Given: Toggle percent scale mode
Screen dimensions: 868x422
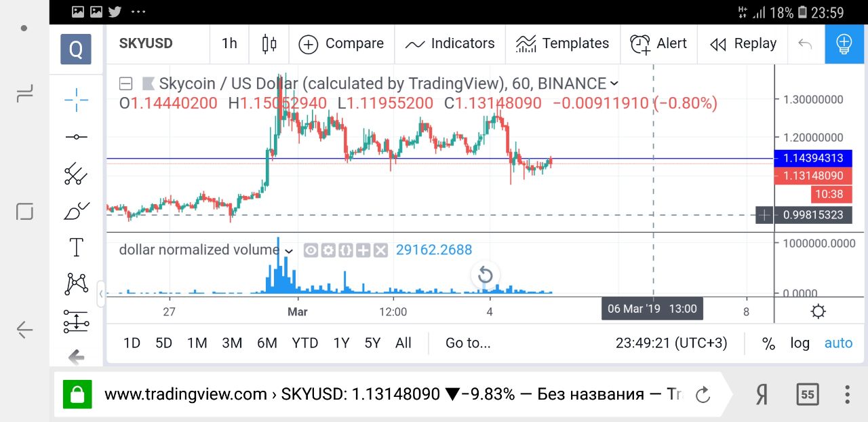Looking at the screenshot, I should pos(768,343).
